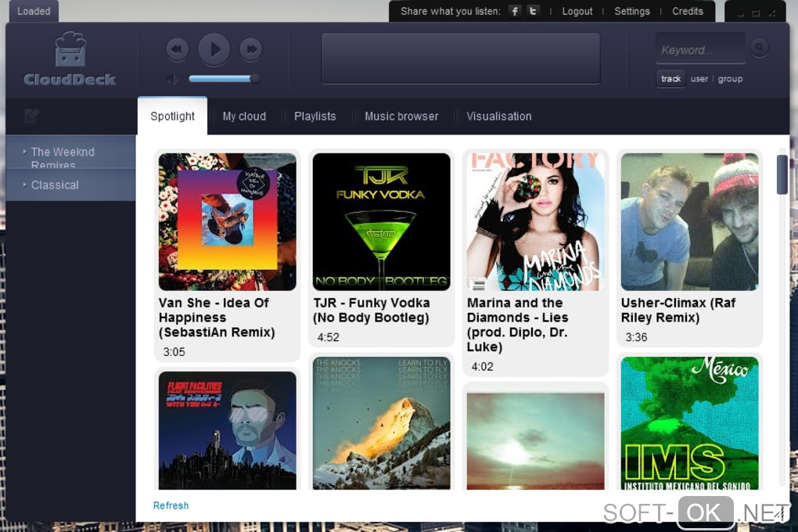Open the blurry sunset cover art
This screenshot has width=798, height=532.
535,441
